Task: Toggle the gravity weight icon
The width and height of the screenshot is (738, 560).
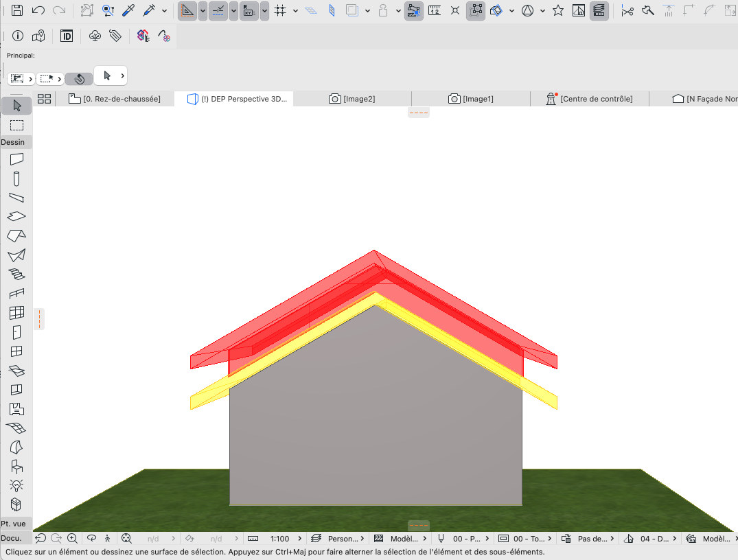Action: pos(383,10)
